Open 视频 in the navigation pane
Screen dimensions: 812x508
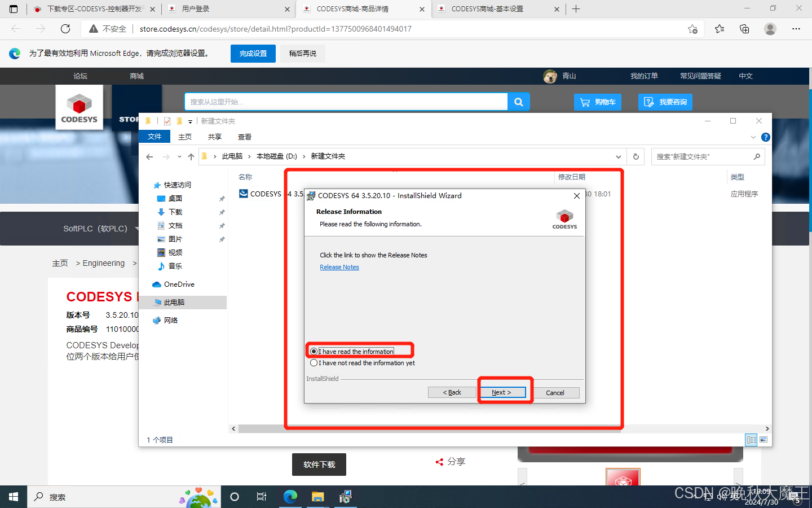[x=175, y=253]
